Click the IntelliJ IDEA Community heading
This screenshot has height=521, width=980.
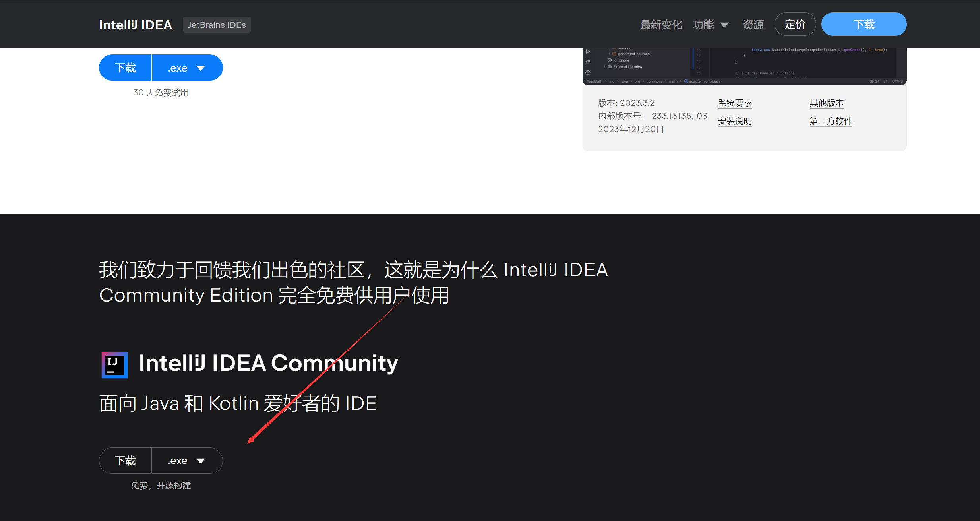point(268,363)
